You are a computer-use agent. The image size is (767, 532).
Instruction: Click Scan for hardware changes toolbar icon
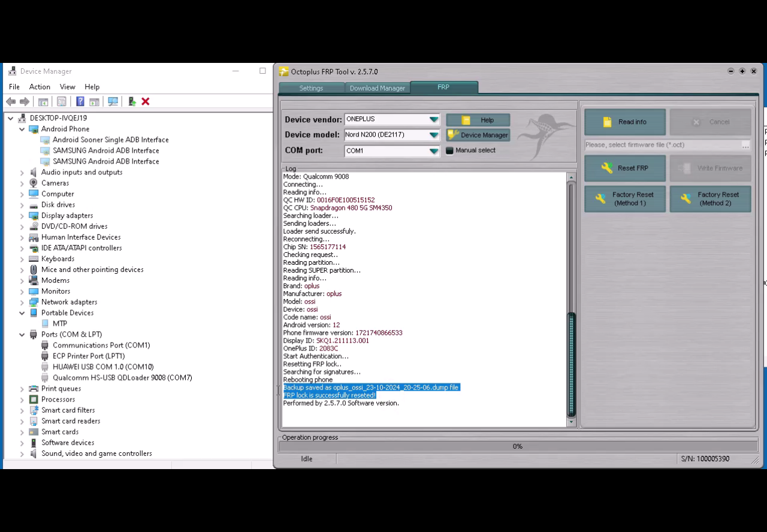click(x=113, y=102)
